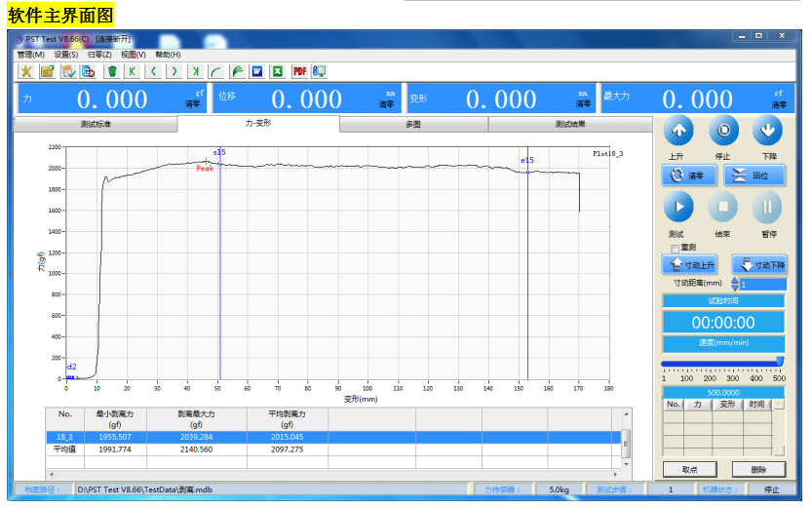Screen dimensions: 812x507
Task: Click the Word export icon in toolbar
Action: point(256,71)
